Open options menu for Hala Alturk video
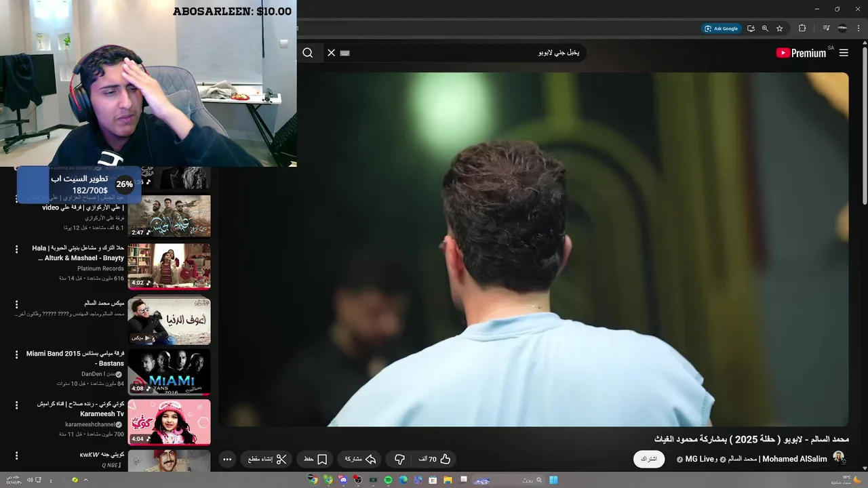 point(17,249)
